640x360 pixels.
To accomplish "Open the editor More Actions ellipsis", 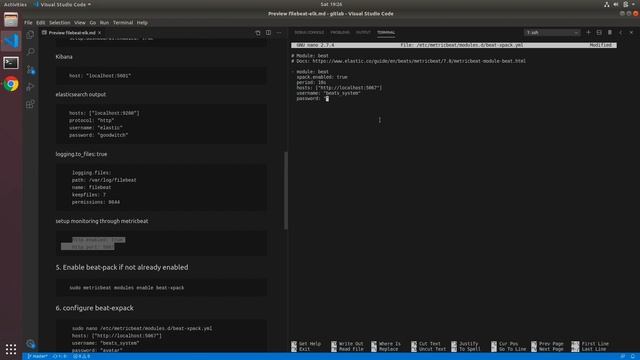I will (x=279, y=33).
